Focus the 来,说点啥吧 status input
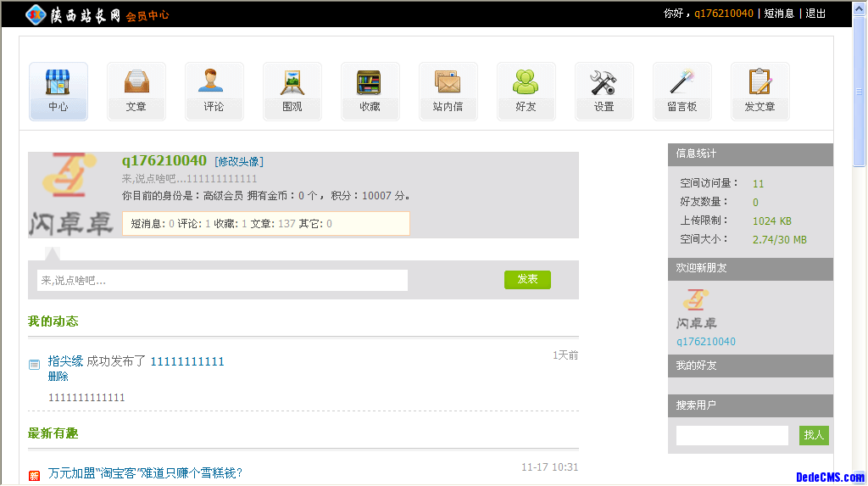This screenshot has height=486, width=868. 223,281
